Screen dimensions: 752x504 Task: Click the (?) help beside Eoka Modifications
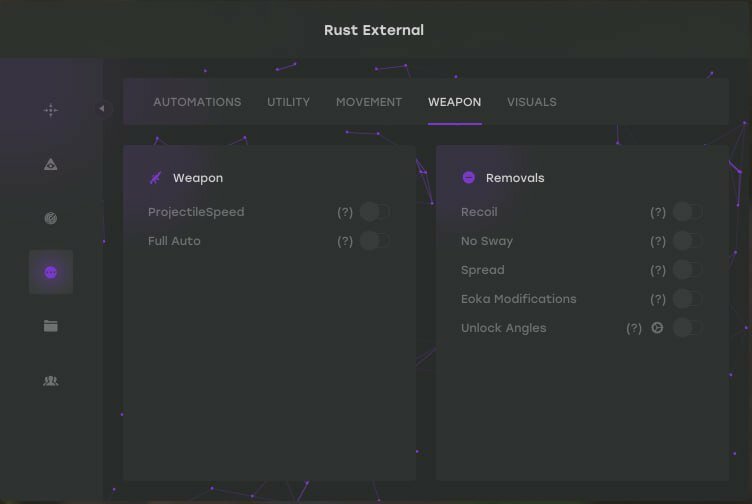658,299
